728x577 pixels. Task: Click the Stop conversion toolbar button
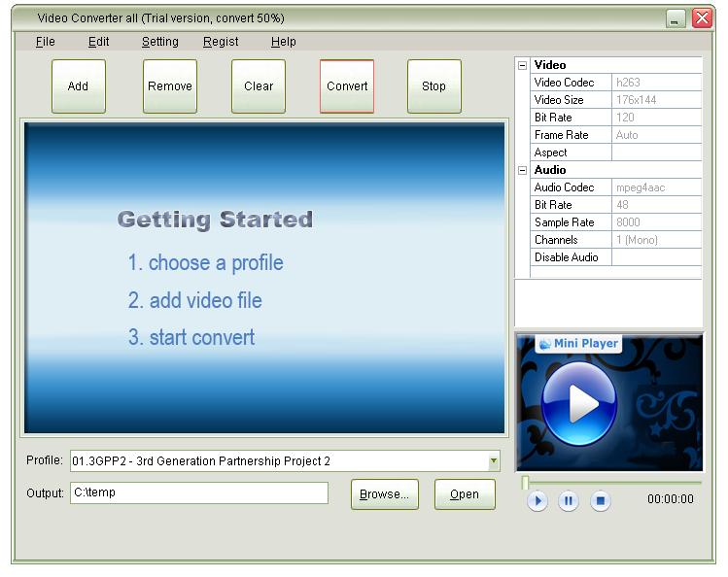[433, 86]
